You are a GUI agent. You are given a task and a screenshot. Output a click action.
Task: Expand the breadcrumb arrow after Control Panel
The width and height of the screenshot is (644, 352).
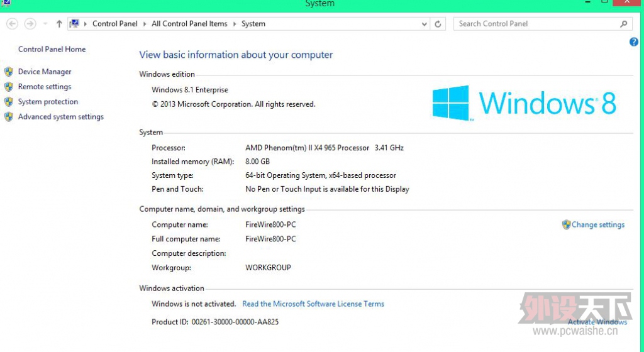pos(145,24)
